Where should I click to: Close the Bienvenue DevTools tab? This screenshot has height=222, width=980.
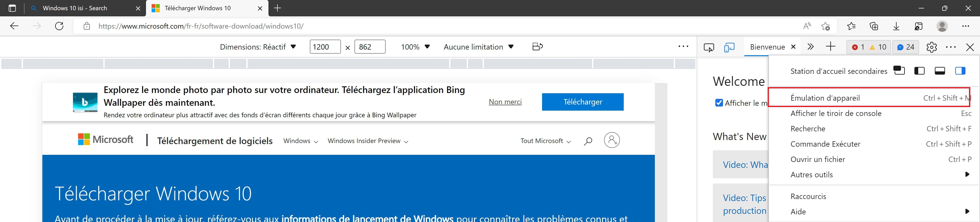pyautogui.click(x=793, y=47)
